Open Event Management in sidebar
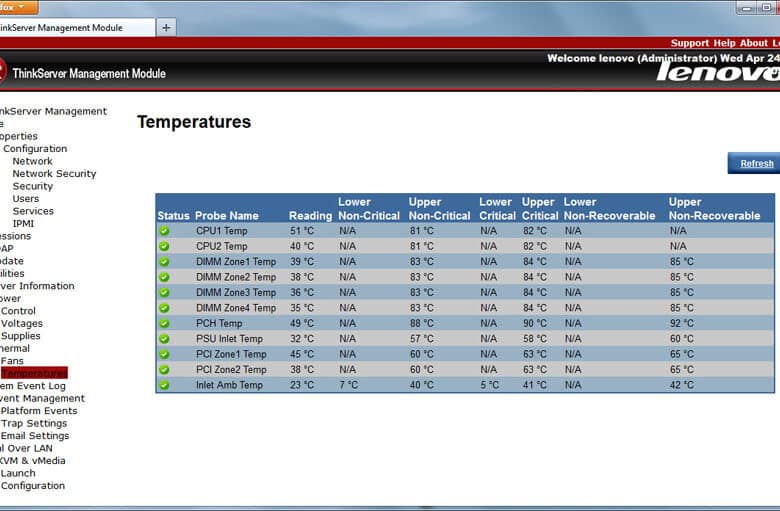The image size is (780, 511). [42, 399]
